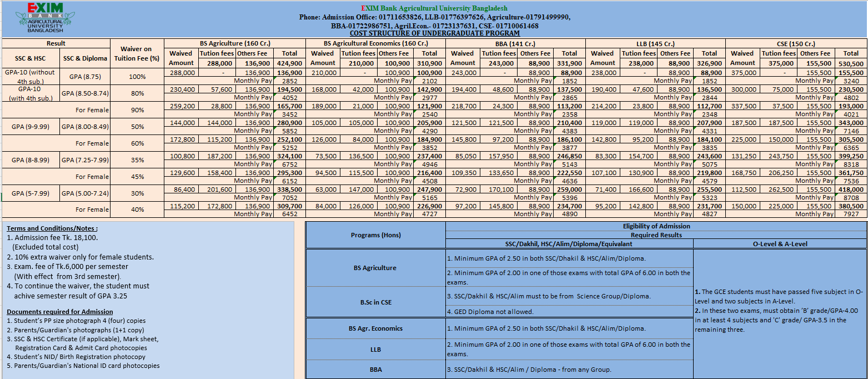Click the 'Documents required for Admission' heading
Screen dimensions: 868x379
point(60,312)
